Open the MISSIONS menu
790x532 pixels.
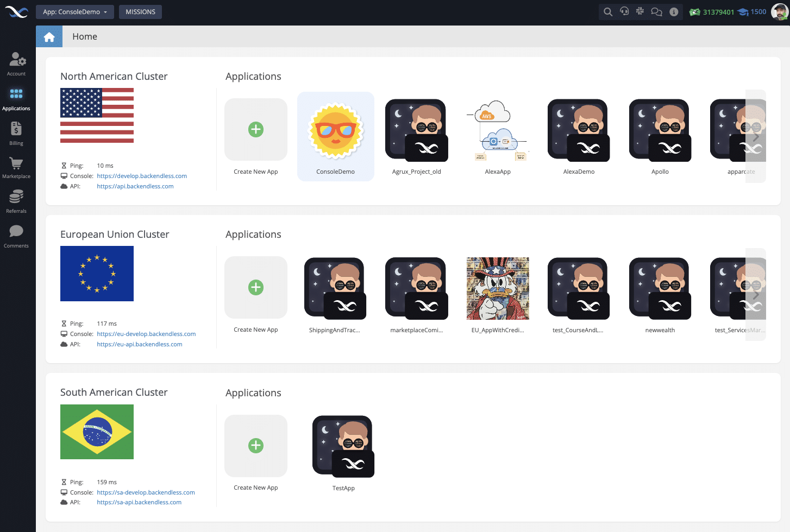[140, 12]
